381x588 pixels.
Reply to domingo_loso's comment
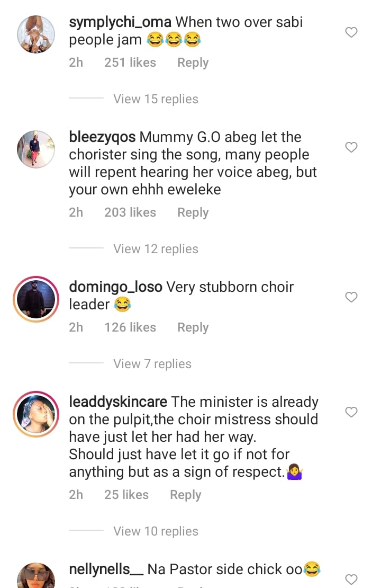click(193, 327)
